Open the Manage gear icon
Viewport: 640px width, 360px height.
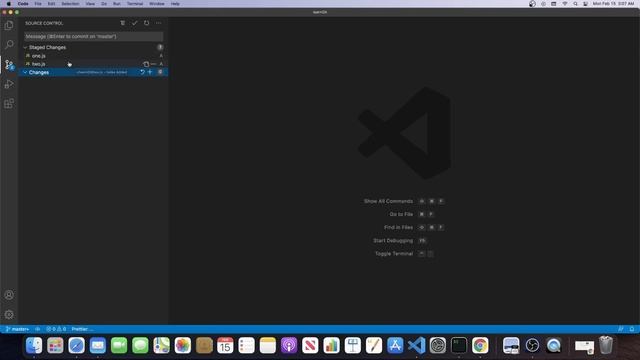9,314
